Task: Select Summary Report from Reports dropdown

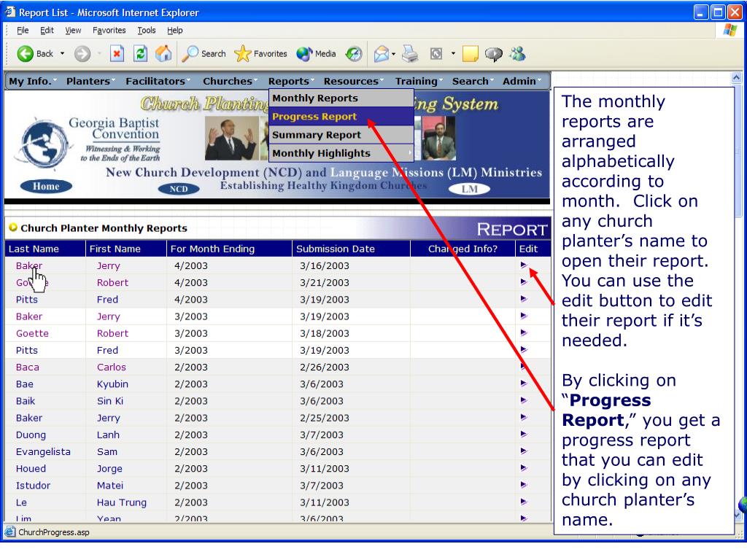Action: pos(341,135)
